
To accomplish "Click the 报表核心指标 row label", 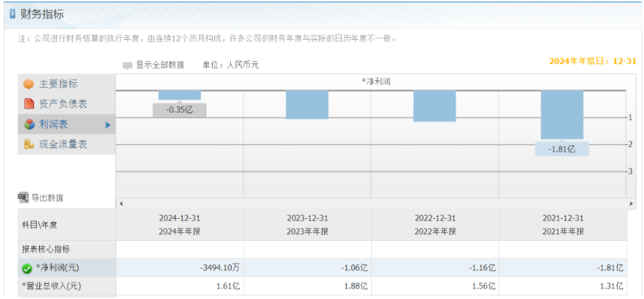I will point(67,249).
